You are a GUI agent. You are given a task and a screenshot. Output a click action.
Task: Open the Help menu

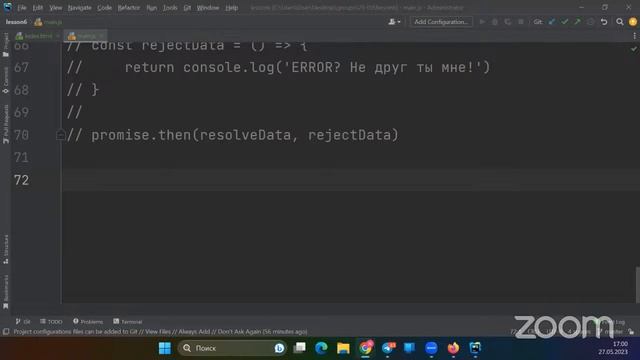click(x=231, y=8)
